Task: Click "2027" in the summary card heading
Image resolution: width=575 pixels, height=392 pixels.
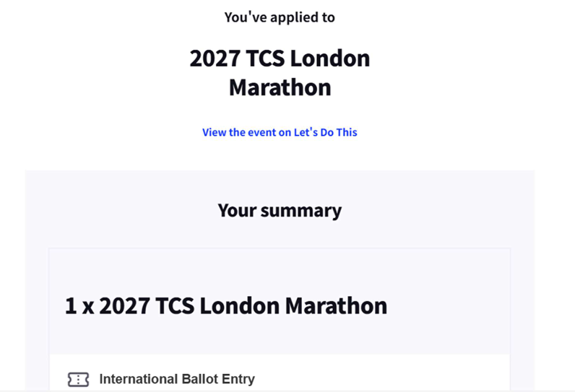Action: point(123,305)
